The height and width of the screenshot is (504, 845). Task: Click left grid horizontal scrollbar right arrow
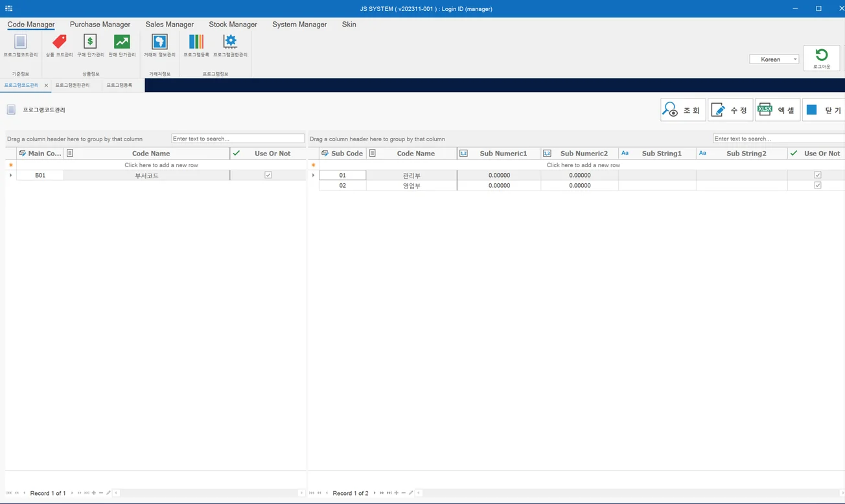[x=301, y=493]
